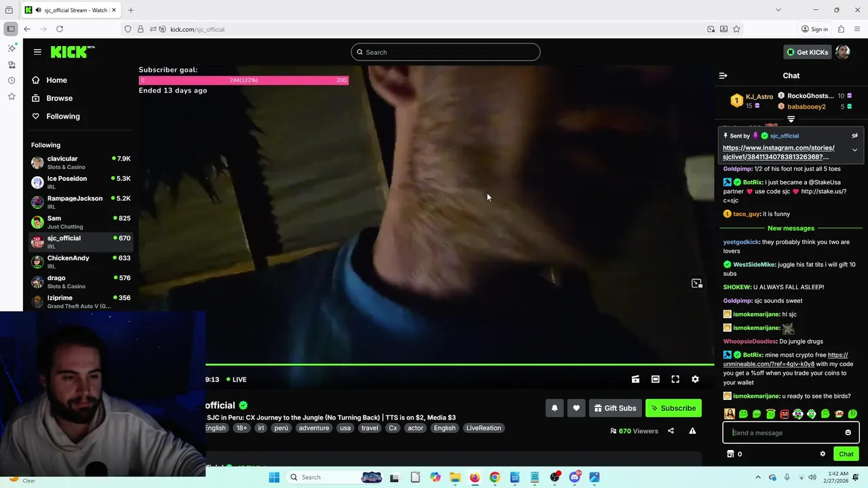This screenshot has width=868, height=488.
Task: Toggle mini-player icon on video
Action: (696, 283)
